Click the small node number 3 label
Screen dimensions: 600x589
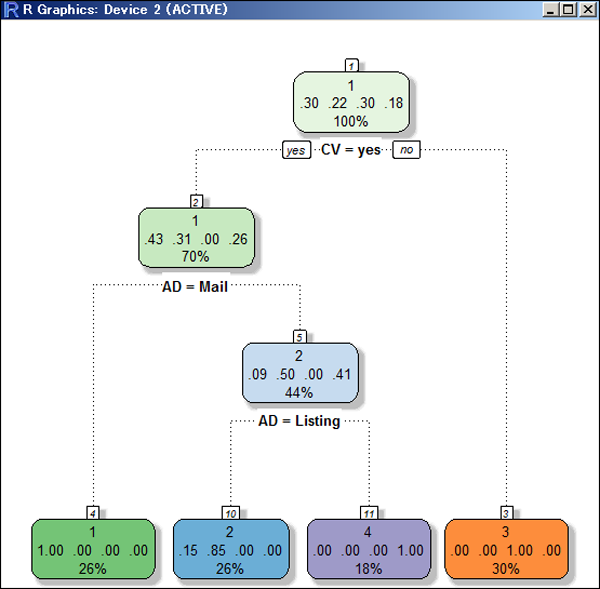click(506, 512)
